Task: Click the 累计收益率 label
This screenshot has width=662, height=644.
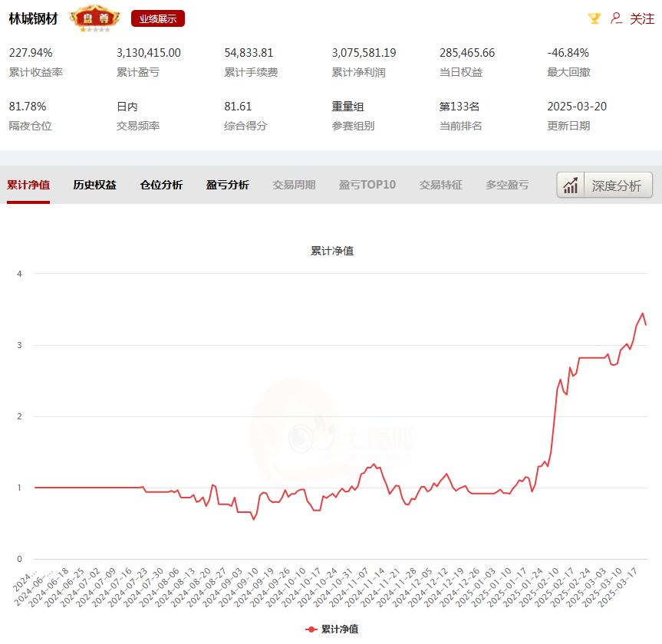Action: [x=36, y=73]
